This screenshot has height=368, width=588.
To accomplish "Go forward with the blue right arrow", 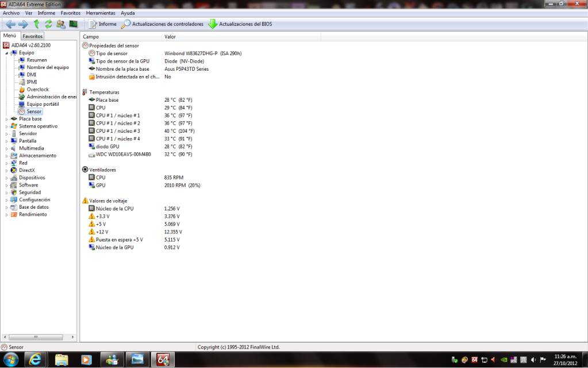I will 23,24.
